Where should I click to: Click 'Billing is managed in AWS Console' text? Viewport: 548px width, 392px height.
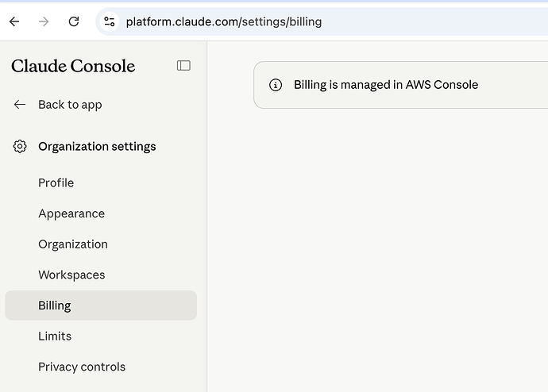(x=386, y=85)
